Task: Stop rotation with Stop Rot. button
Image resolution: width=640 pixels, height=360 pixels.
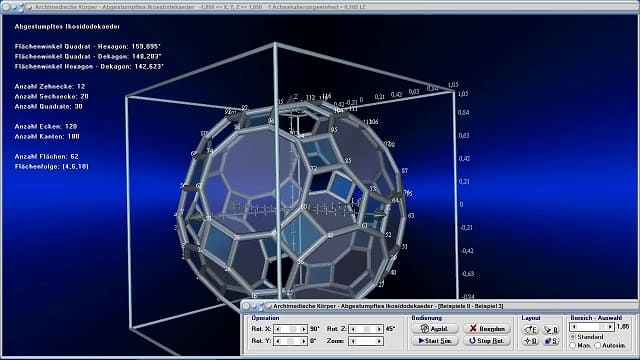Action: [487, 340]
